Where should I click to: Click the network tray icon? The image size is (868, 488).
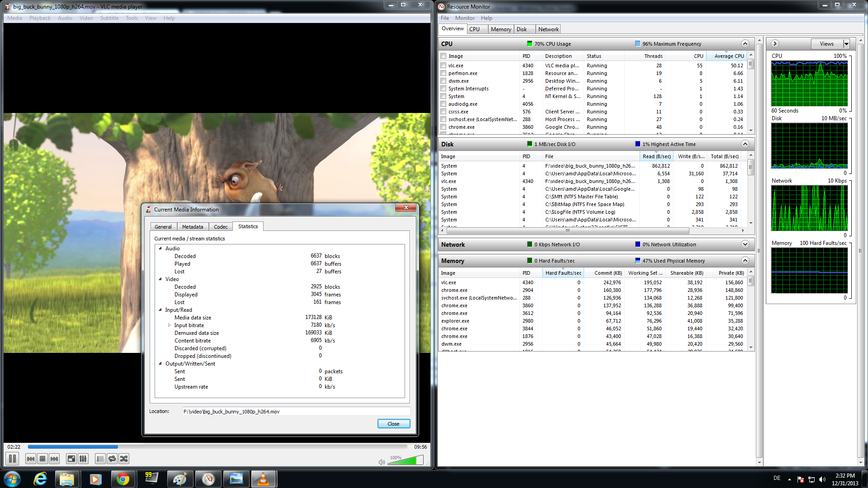pos(811,479)
